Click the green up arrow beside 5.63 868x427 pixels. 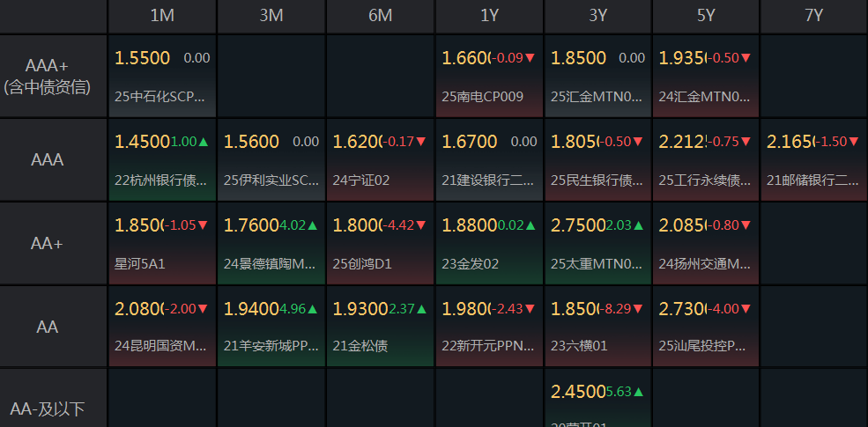click(x=639, y=392)
